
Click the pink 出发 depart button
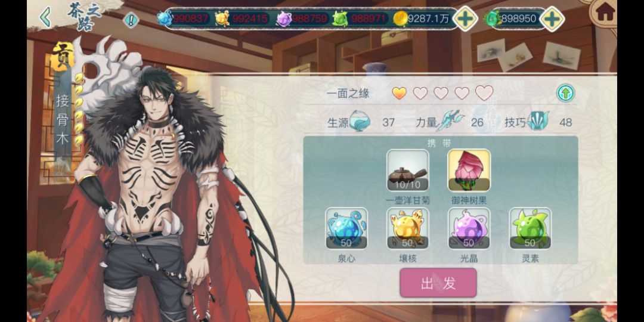[x=438, y=283]
